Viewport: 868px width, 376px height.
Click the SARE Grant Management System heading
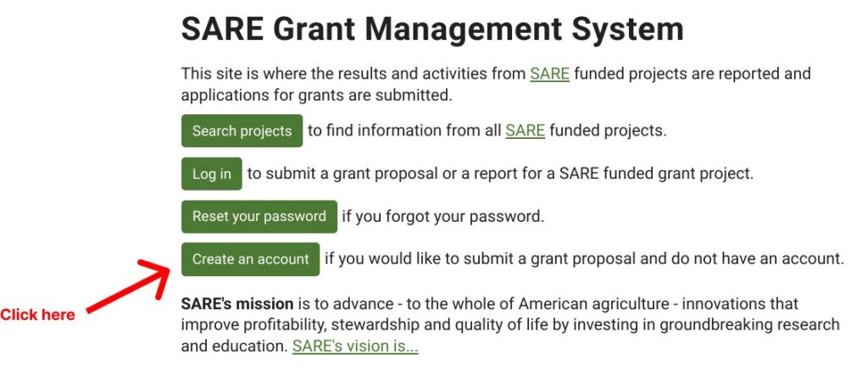coord(432,30)
